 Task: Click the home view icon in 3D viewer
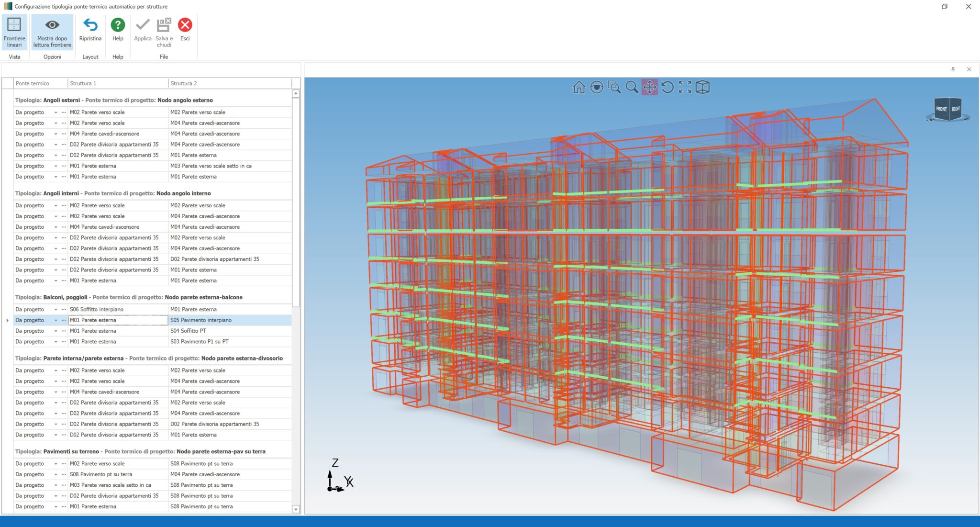[x=579, y=87]
